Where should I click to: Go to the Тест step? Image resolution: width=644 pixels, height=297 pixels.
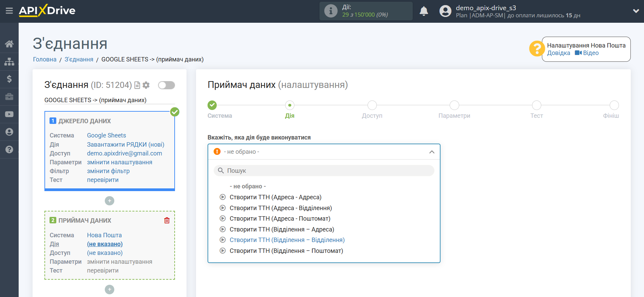(x=536, y=105)
